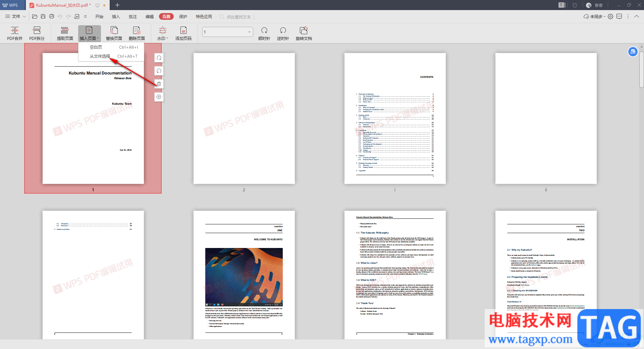
Task: Click the trash icon beside page 1
Action: (159, 84)
